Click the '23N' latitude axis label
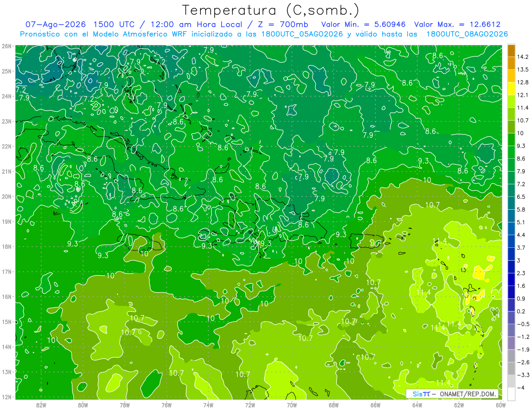The width and height of the screenshot is (532, 411). (x=6, y=121)
